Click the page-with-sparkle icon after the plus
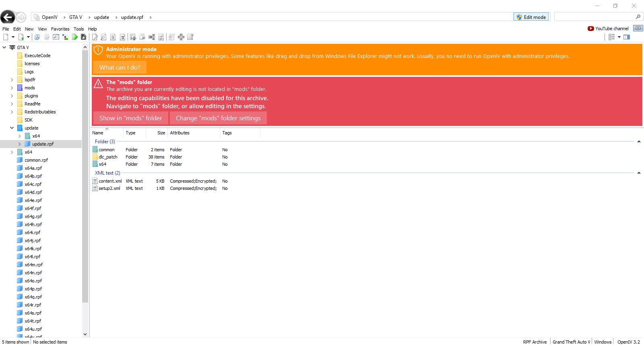The width and height of the screenshot is (644, 346). [x=190, y=37]
